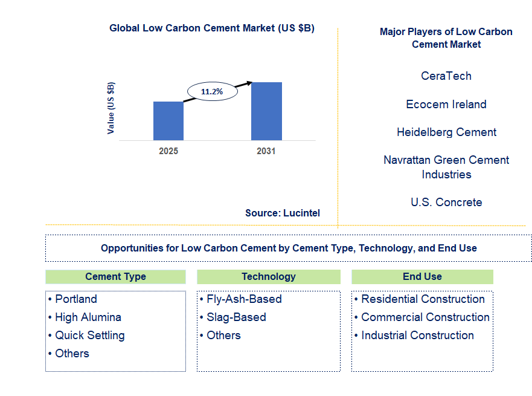This screenshot has width=532, height=396.
Task: Click the 2031 blue bar in the chart
Action: coord(266,111)
